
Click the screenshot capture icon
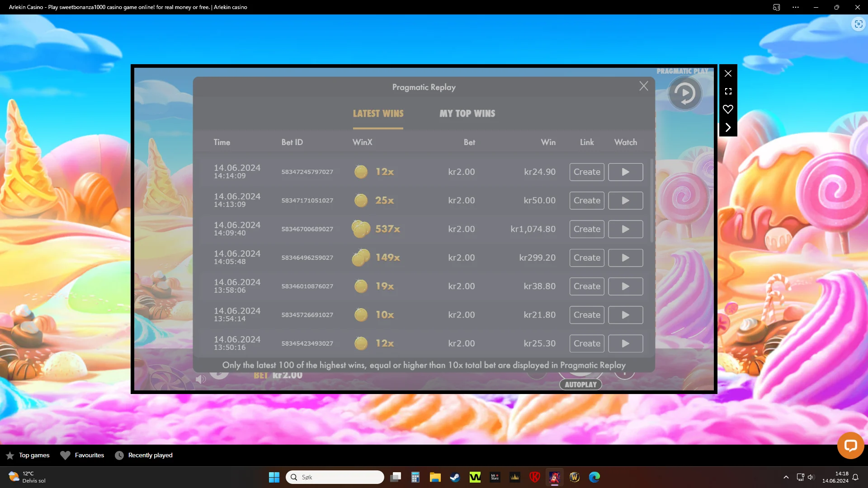(x=859, y=24)
